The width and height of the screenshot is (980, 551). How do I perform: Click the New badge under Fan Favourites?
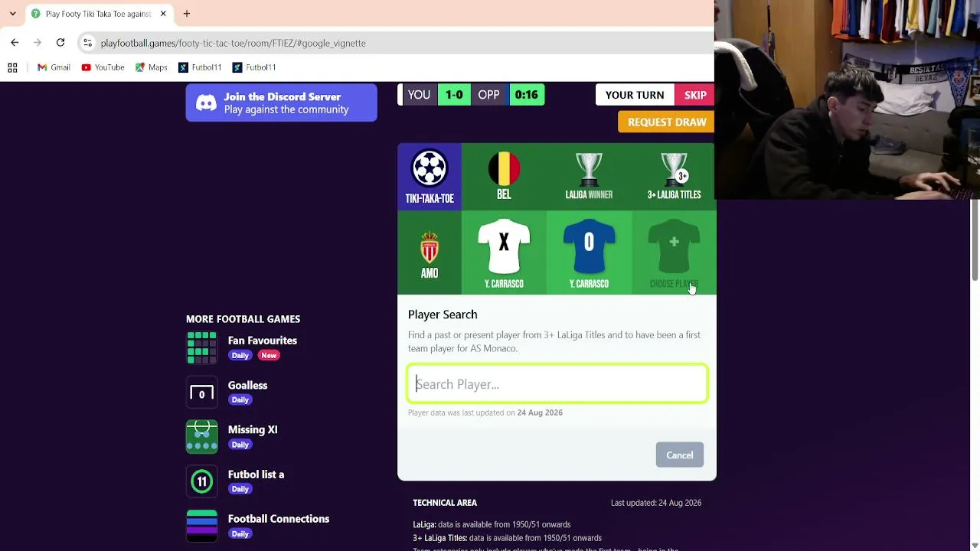(x=269, y=355)
